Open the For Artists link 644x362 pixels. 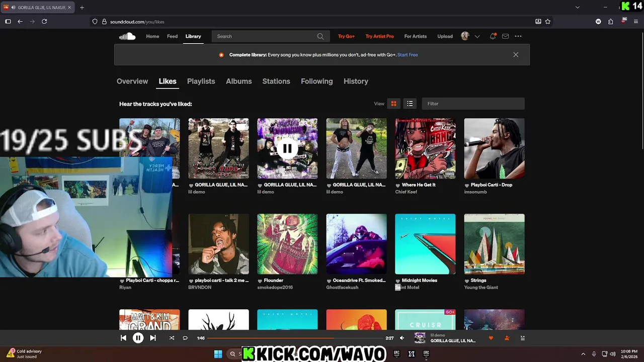[x=416, y=36]
